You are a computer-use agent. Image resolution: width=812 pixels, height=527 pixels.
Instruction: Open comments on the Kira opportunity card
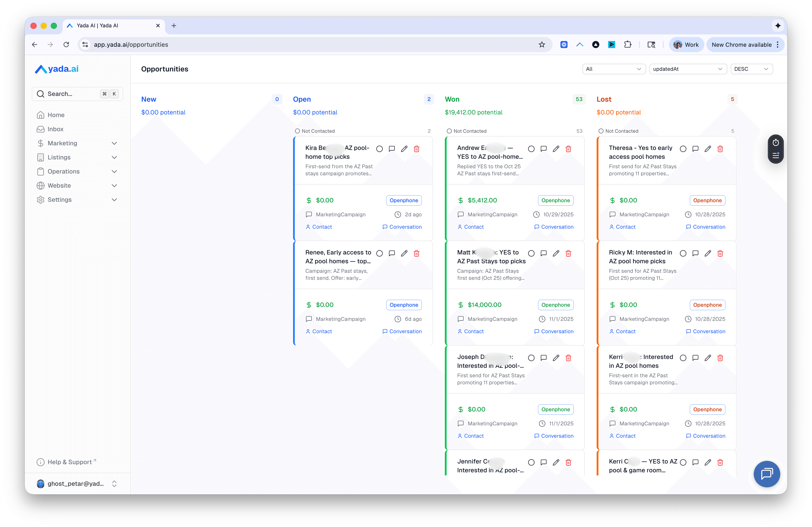point(392,149)
